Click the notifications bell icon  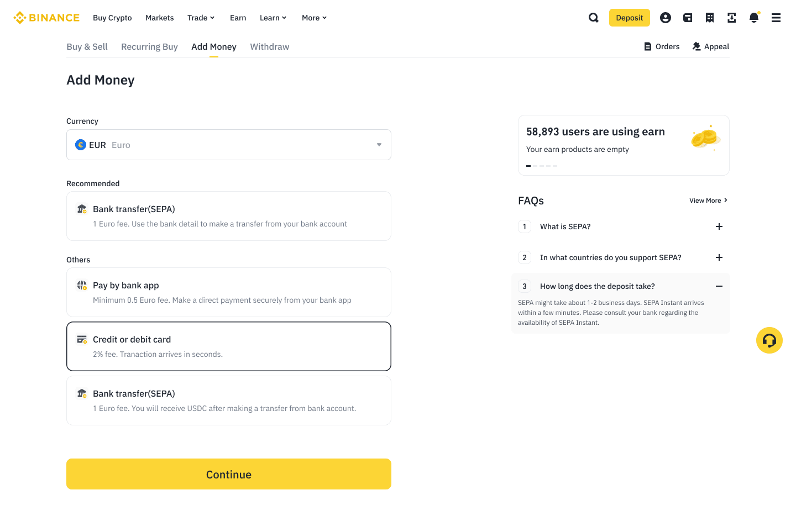754,18
